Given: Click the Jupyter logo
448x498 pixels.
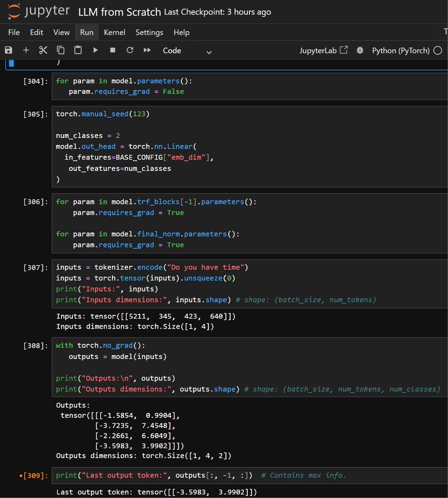Looking at the screenshot, I should [x=39, y=11].
